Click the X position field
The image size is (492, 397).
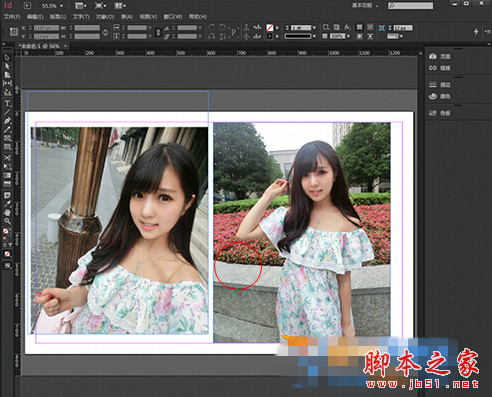(46, 28)
